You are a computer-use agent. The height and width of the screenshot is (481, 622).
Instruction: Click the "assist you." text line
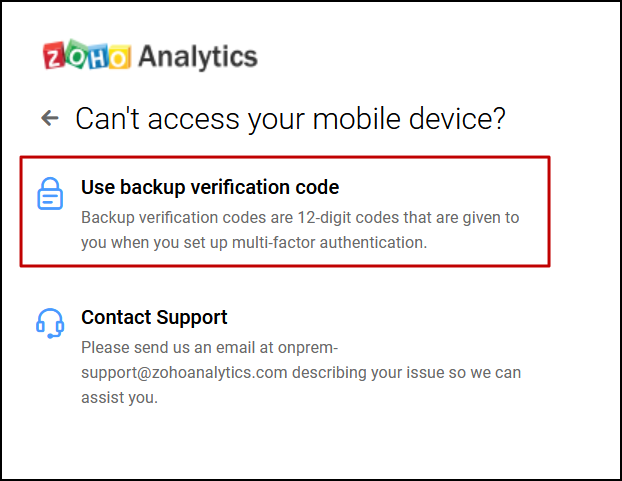pos(119,398)
